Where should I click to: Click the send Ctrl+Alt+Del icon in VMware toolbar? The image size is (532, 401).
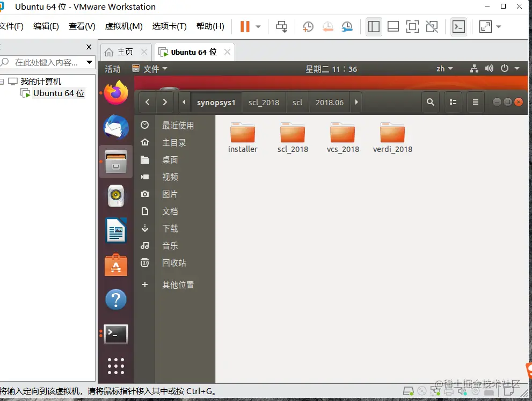[x=281, y=26]
